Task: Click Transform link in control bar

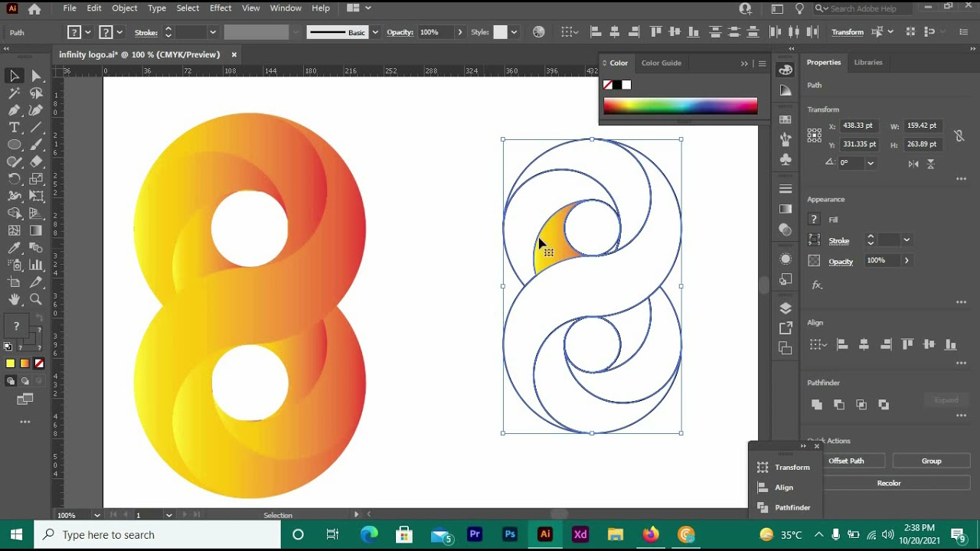Action: coord(848,32)
